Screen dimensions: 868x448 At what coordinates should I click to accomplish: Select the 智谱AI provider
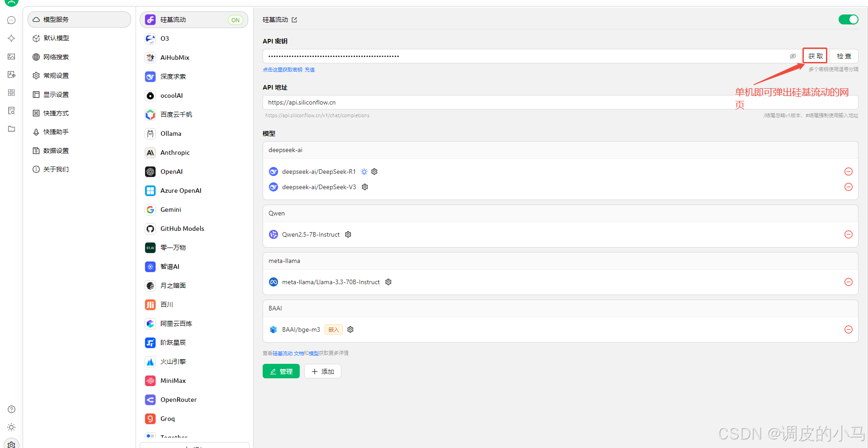tap(194, 267)
